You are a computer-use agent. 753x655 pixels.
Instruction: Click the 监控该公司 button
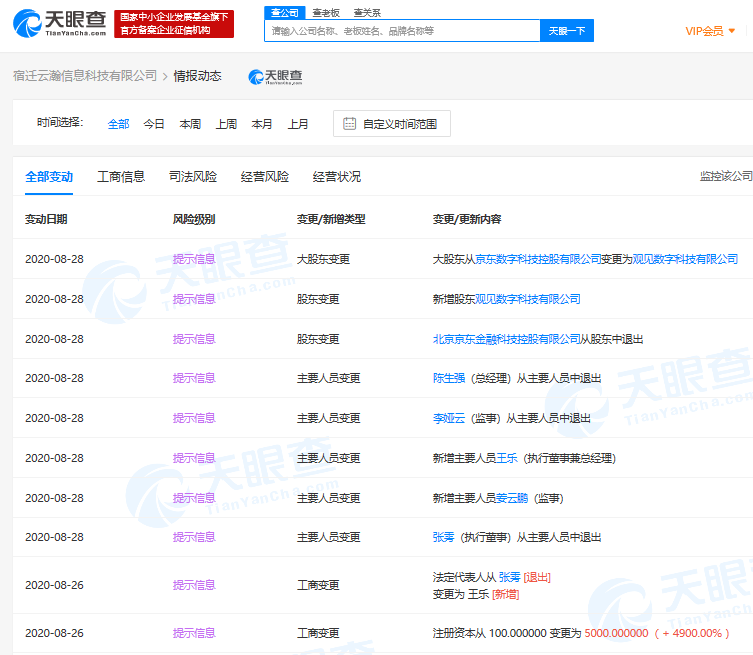(x=726, y=176)
